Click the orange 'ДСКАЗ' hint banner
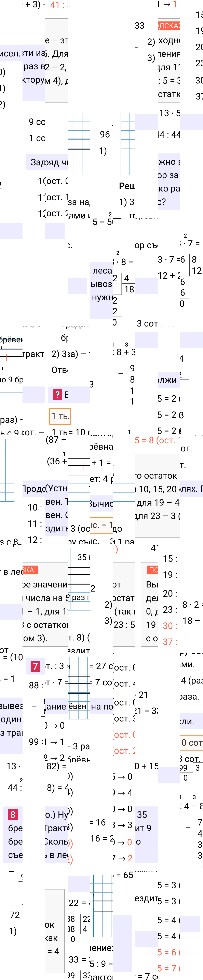 click(169, 26)
